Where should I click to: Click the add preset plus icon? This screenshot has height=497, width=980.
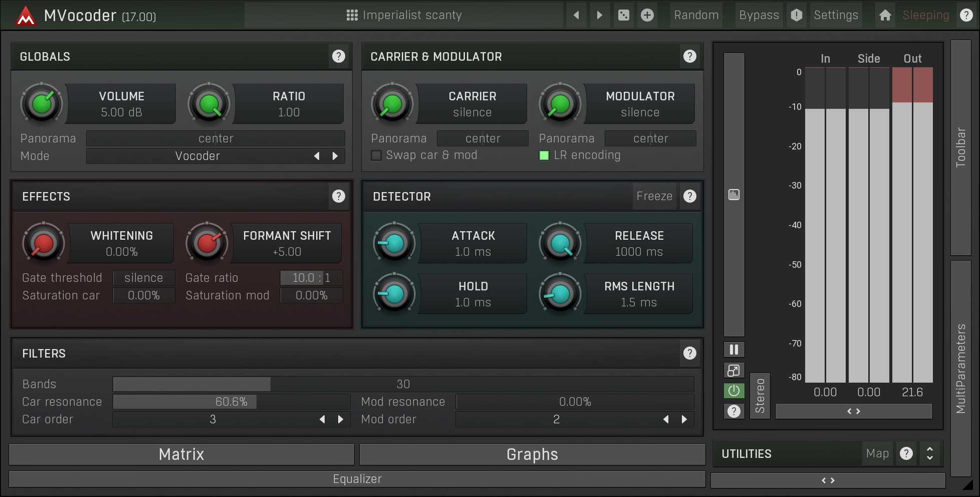point(647,15)
